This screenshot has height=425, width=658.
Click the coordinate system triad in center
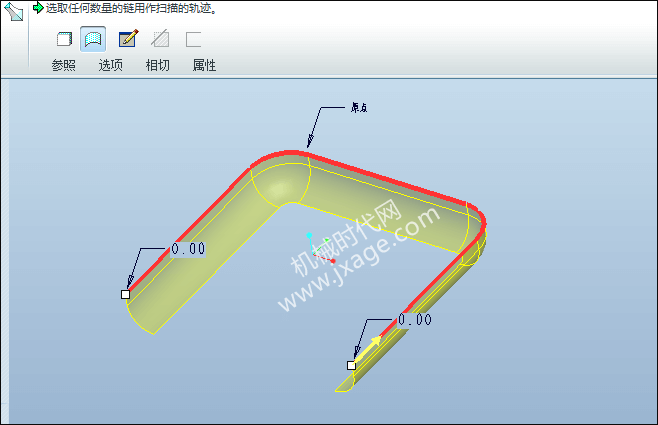click(x=321, y=248)
